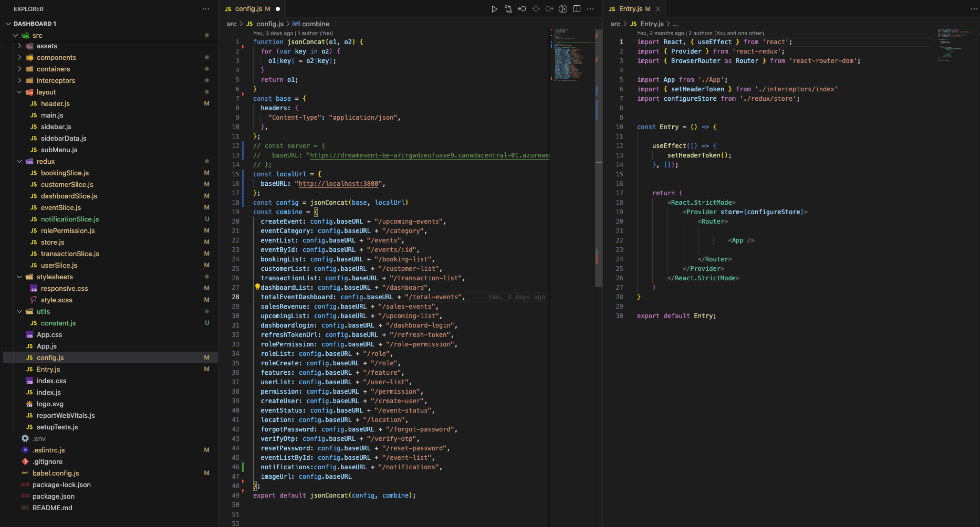Click the lightbulb quick-fix on dashboardList line
Image resolution: width=980 pixels, height=527 pixels.
tap(257, 287)
